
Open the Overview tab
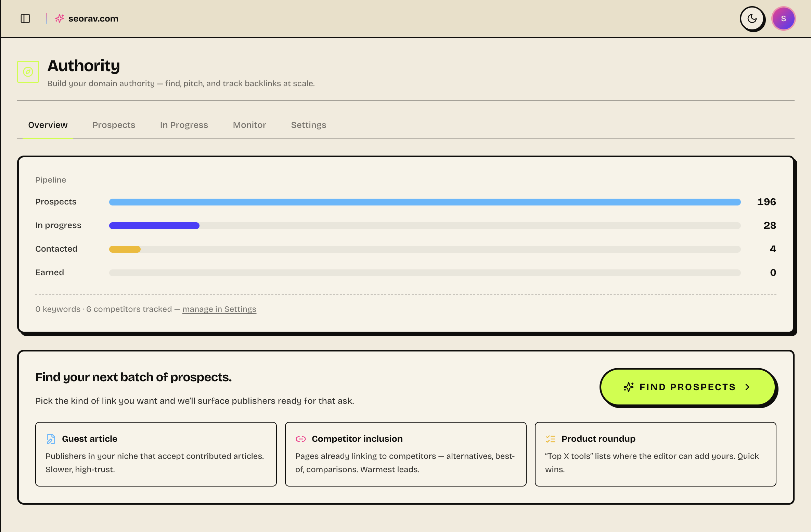click(48, 125)
